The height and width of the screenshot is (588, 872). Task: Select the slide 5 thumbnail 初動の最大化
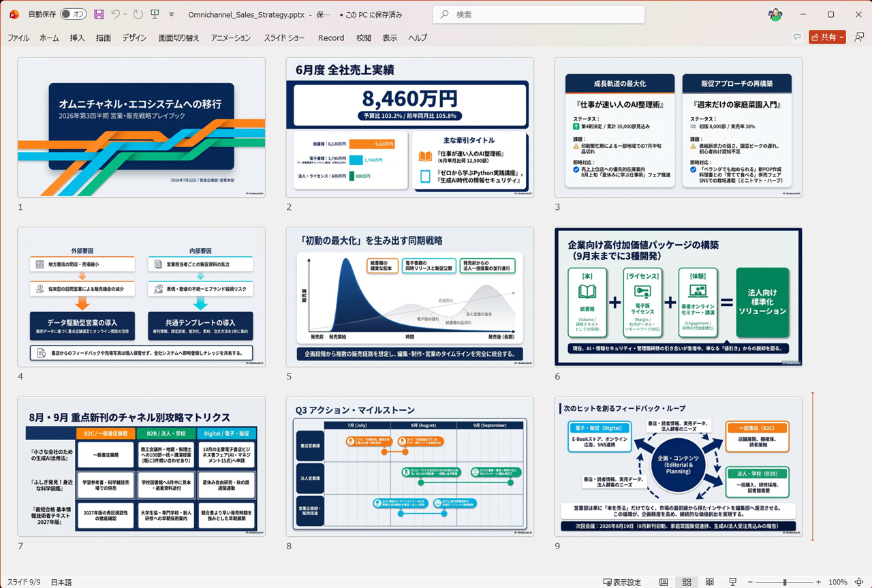(x=409, y=297)
